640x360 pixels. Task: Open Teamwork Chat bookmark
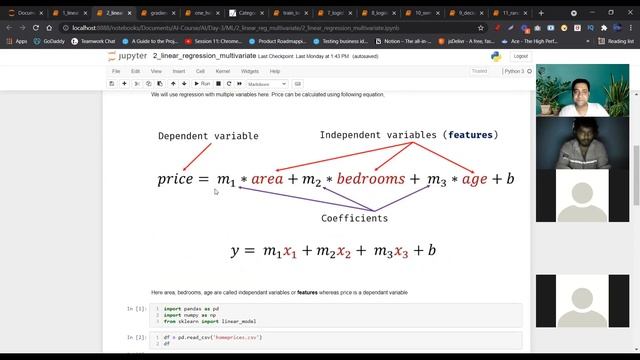(x=93, y=41)
